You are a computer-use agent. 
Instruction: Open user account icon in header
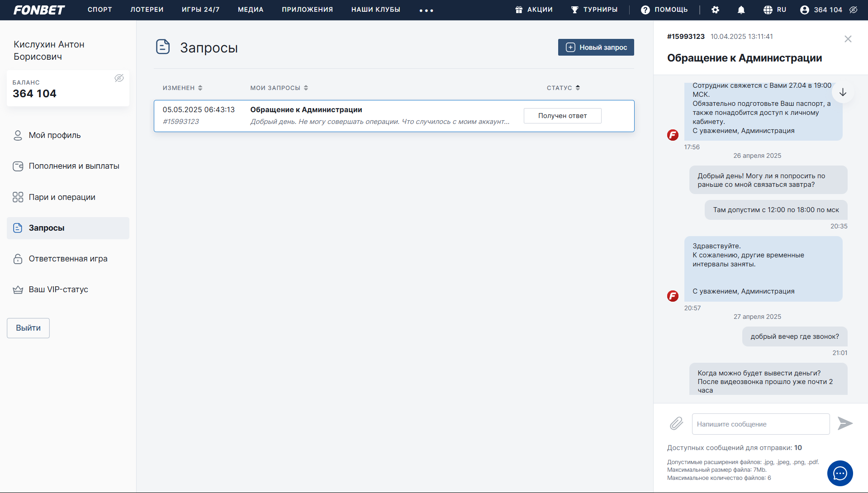tap(804, 10)
